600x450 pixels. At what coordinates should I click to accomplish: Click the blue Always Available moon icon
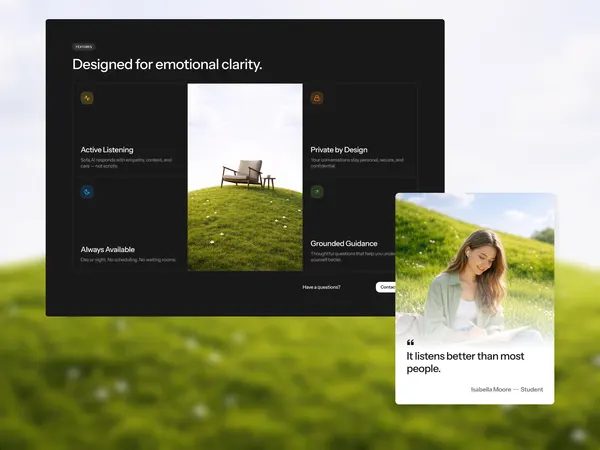pyautogui.click(x=87, y=192)
